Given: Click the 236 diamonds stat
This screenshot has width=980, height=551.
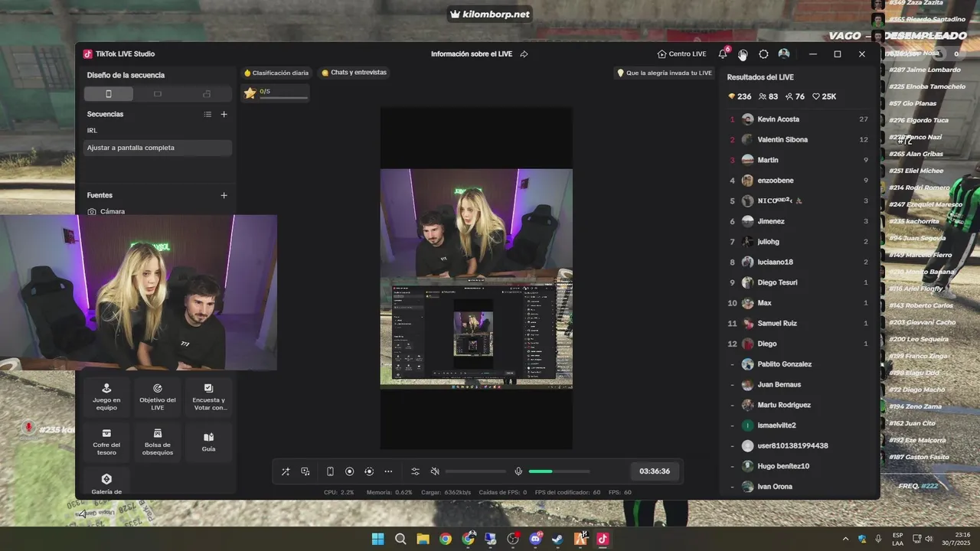Looking at the screenshot, I should click(740, 96).
